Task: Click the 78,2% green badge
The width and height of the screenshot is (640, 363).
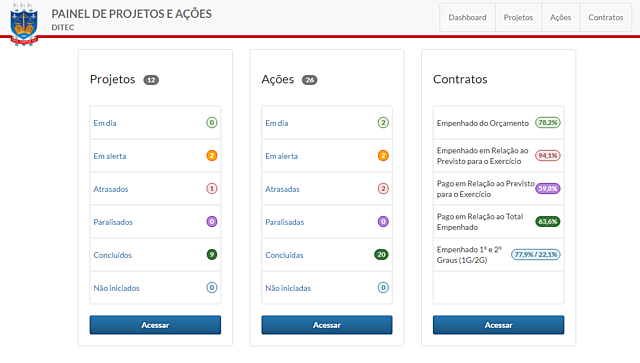Action: point(548,122)
